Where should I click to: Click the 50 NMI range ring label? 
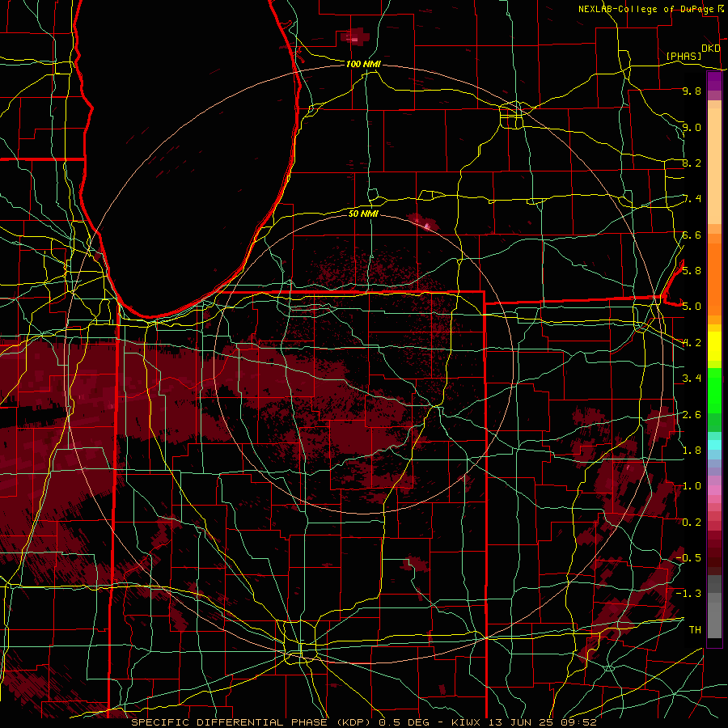(x=363, y=214)
